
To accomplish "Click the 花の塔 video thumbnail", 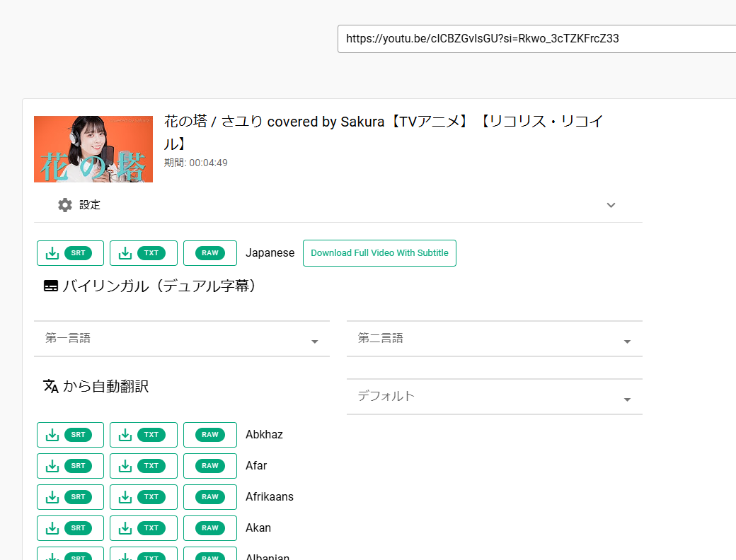I will 93,149.
